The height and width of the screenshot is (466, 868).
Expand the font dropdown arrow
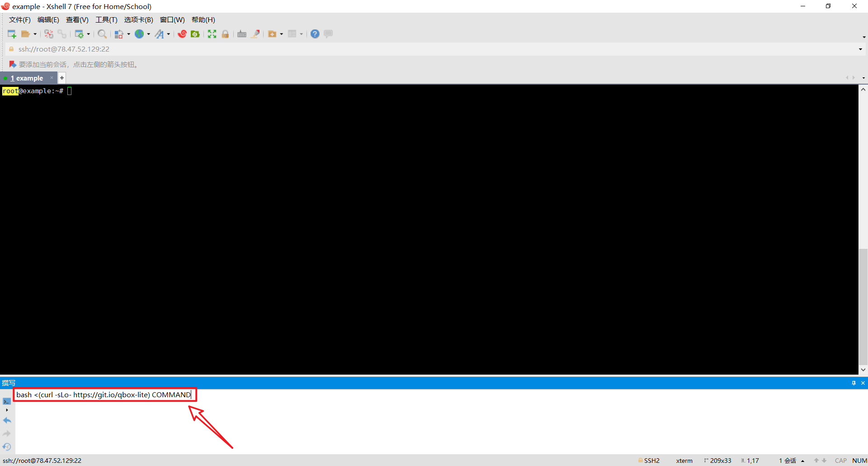coord(169,34)
